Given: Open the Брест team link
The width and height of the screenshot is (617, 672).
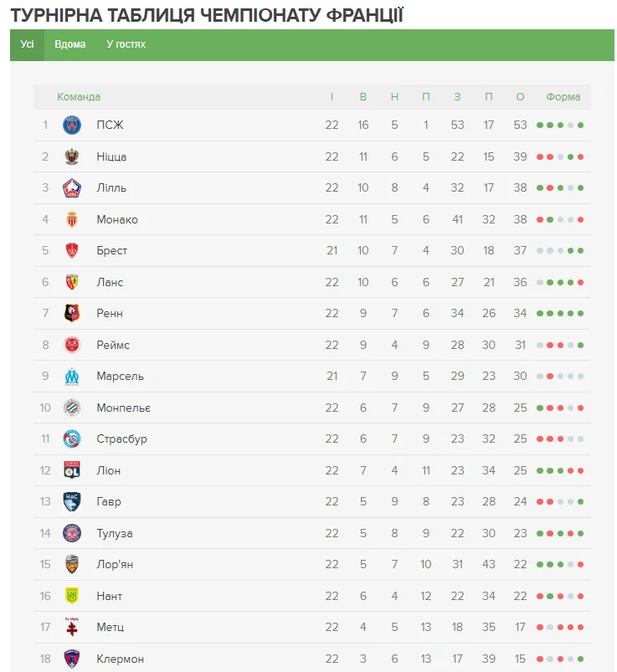Looking at the screenshot, I should tap(111, 251).
